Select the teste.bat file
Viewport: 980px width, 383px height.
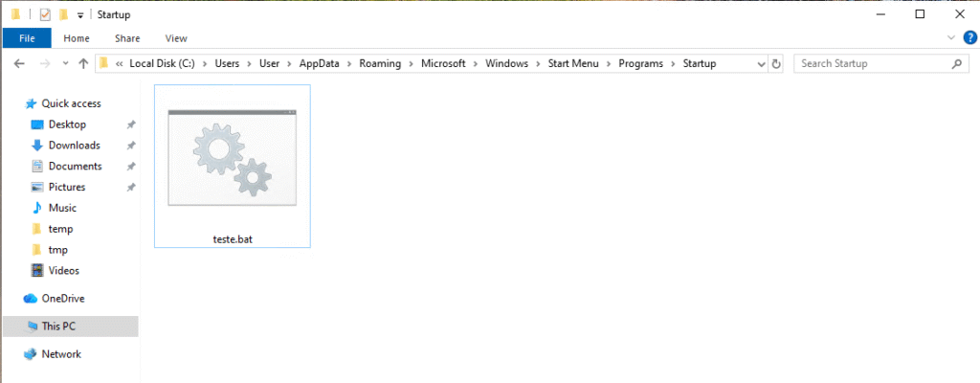point(232,166)
